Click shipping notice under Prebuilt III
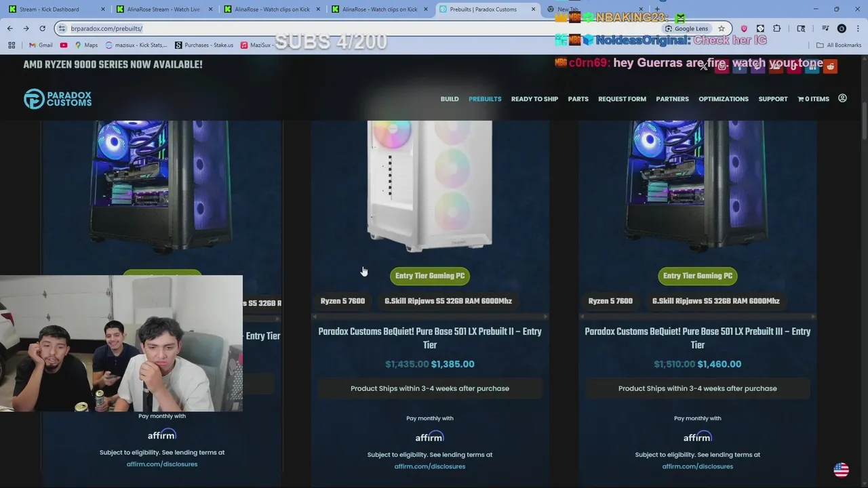Screen dimensions: 868x488 [698, 388]
